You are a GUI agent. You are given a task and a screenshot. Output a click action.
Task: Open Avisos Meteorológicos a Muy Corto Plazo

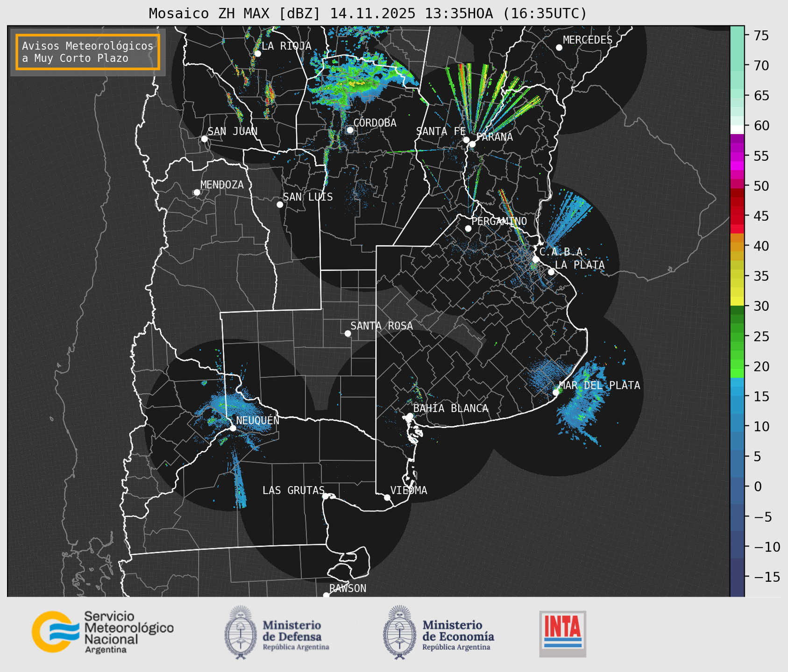click(x=88, y=52)
